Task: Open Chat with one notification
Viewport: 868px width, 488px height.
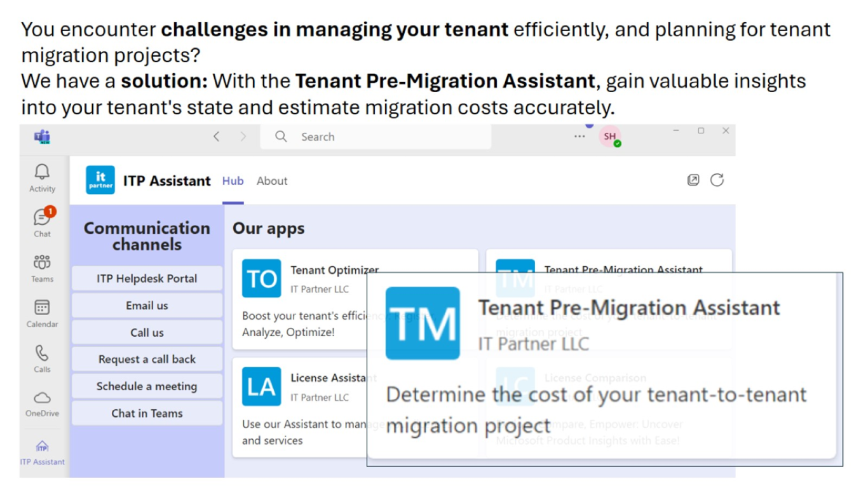Action: click(43, 217)
